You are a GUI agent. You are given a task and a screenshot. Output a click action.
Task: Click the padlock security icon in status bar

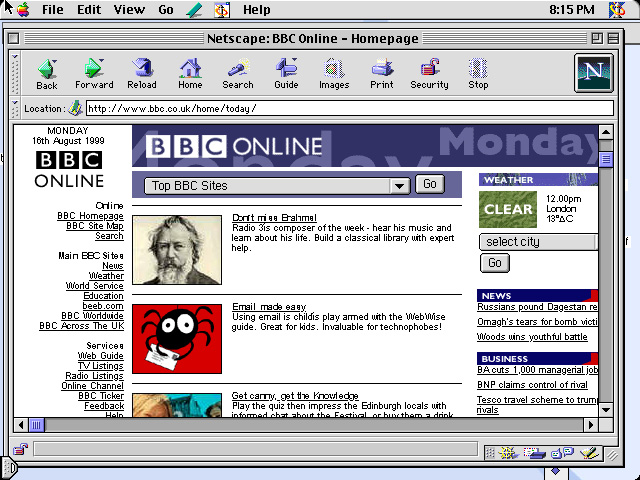click(20, 449)
